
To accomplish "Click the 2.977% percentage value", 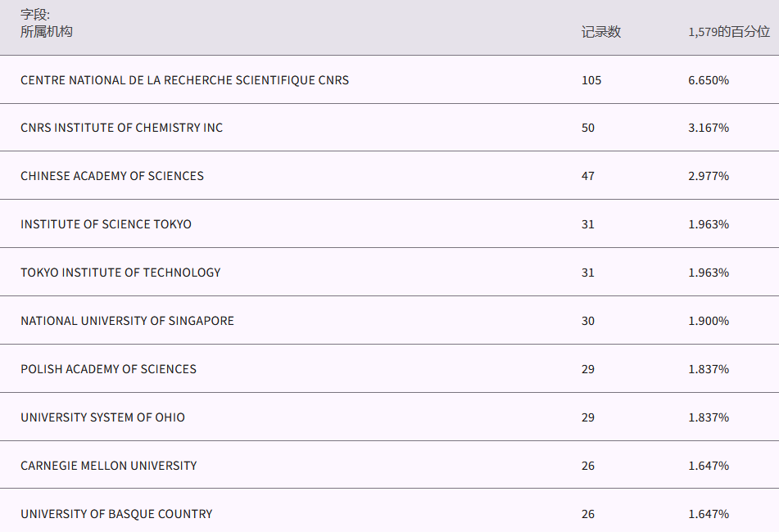I will click(x=709, y=176).
